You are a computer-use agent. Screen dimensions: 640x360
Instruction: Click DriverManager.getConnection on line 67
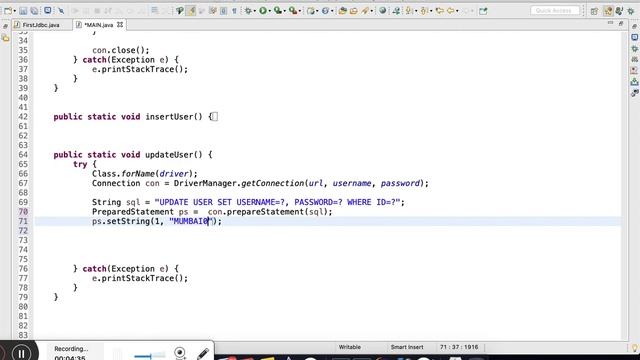(239, 183)
